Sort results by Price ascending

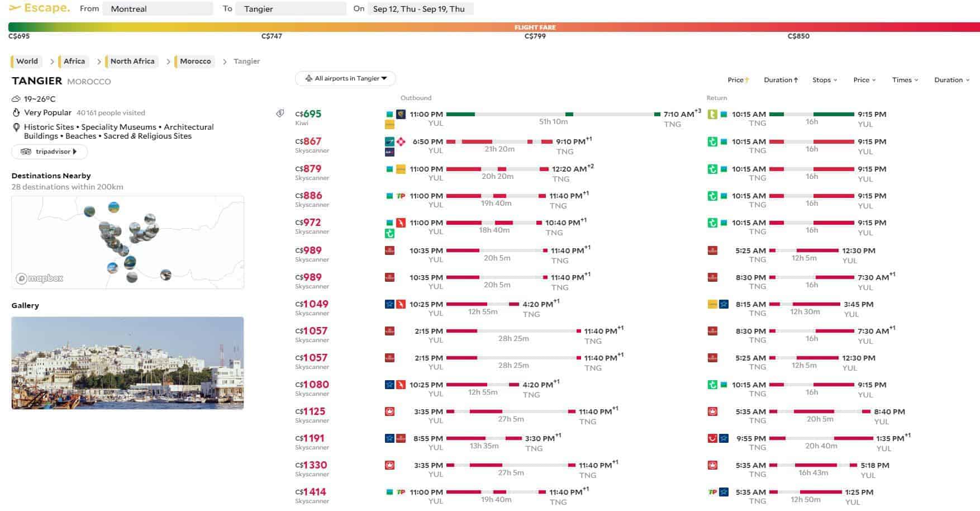point(738,80)
